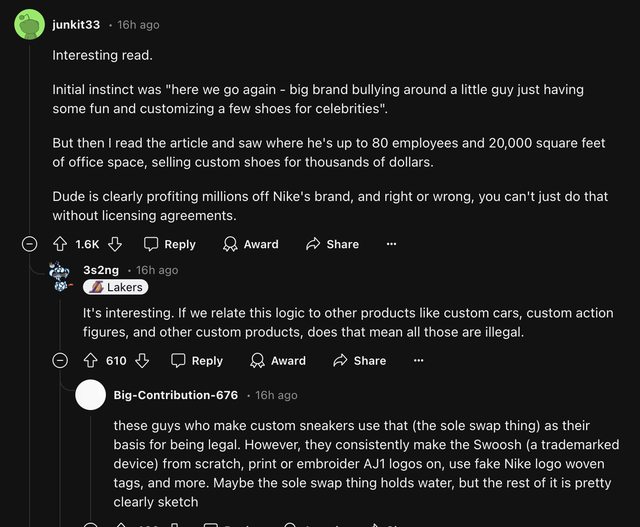The image size is (640, 527).
Task: Open more options for 3s2ng's comment
Action: tap(418, 360)
